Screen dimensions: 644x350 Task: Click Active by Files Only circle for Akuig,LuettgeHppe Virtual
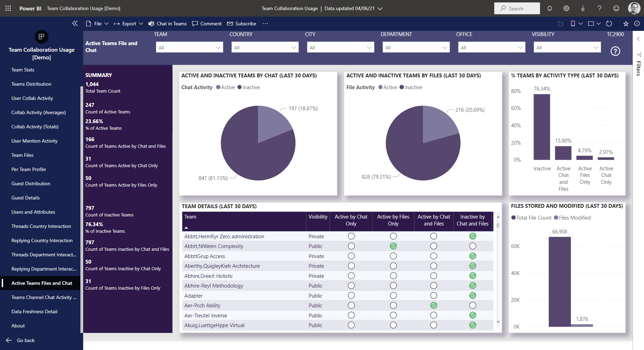(393, 325)
